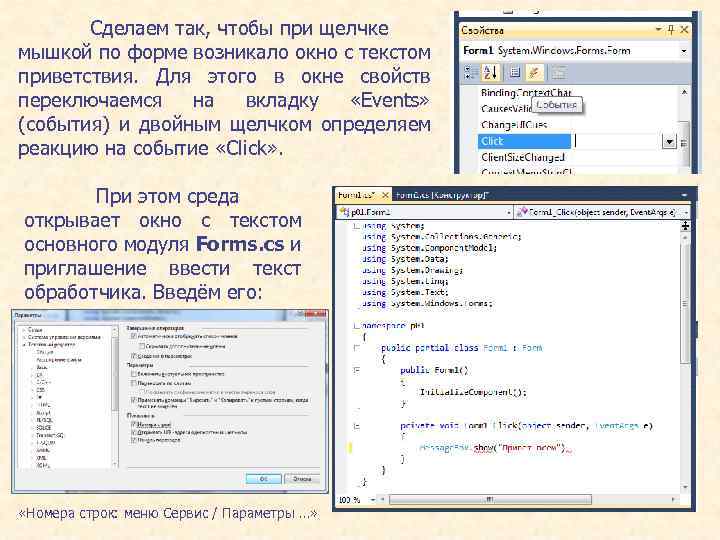This screenshot has width=720, height=540.
Task: Switch to Form1.cs [Конструктор] tab
Action: click(442, 195)
